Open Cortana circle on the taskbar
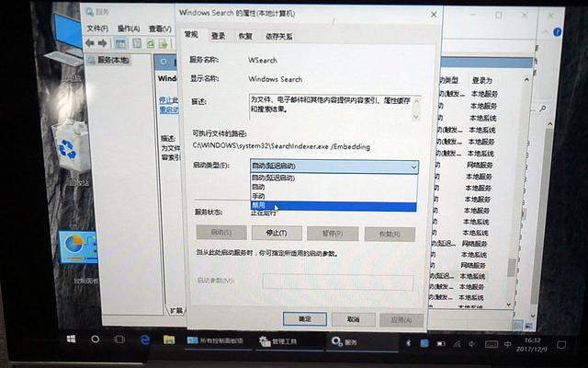Image resolution: width=588 pixels, height=368 pixels. click(x=96, y=339)
